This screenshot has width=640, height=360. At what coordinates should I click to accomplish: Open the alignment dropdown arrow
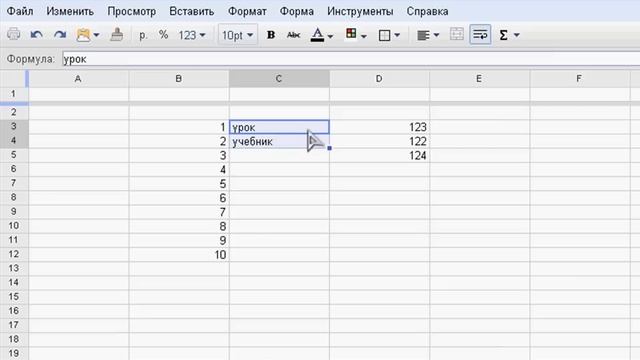436,36
